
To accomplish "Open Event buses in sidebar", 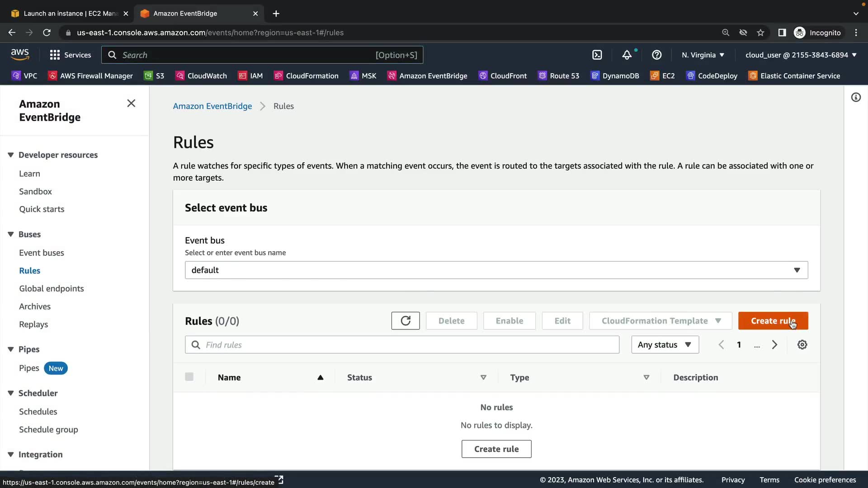I will pos(42,253).
